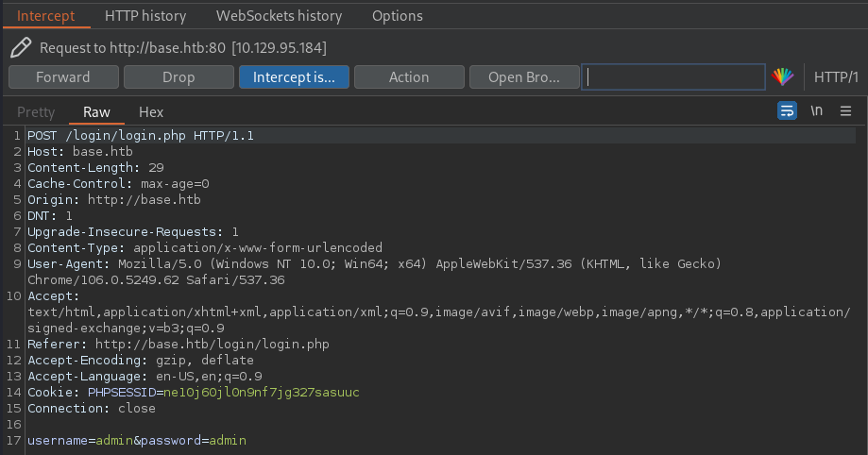Click the DNT: 1 header line
This screenshot has height=455, width=868.
[50, 216]
